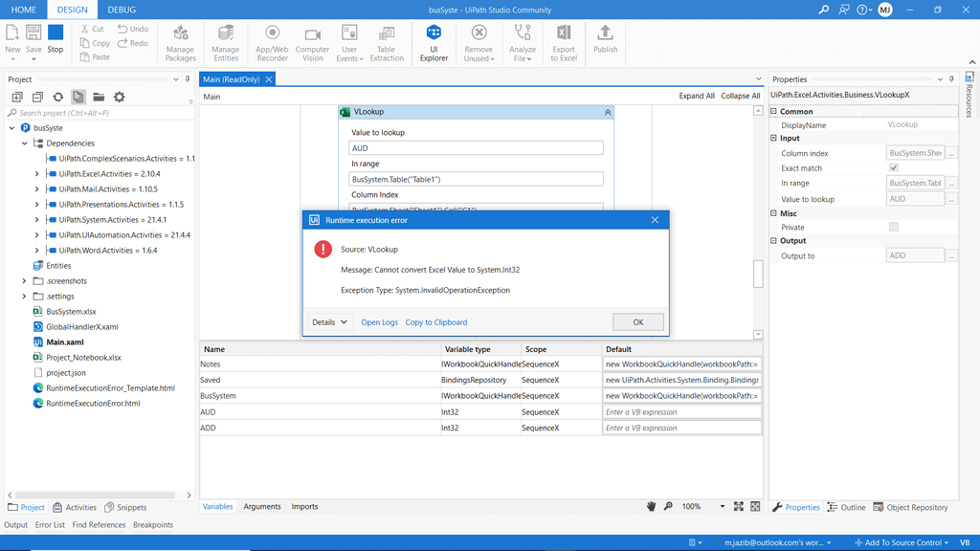Collapse the VLookup activity panel
Image resolution: width=980 pixels, height=551 pixels.
[x=607, y=113]
